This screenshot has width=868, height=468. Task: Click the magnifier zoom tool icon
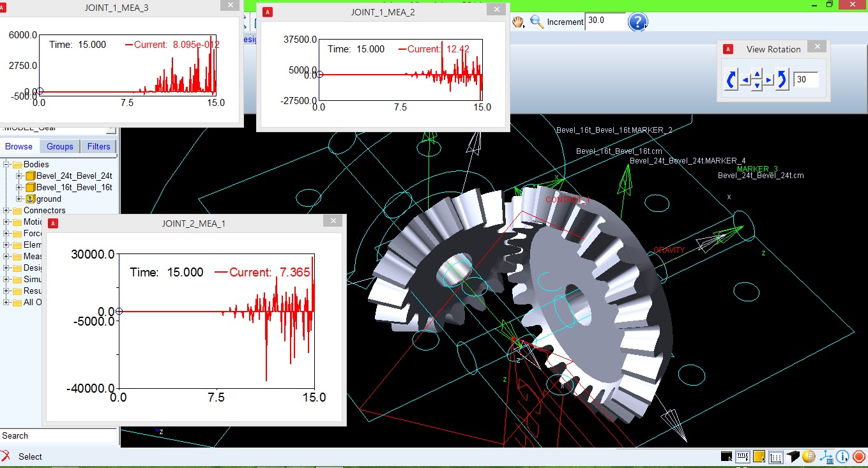coord(537,22)
